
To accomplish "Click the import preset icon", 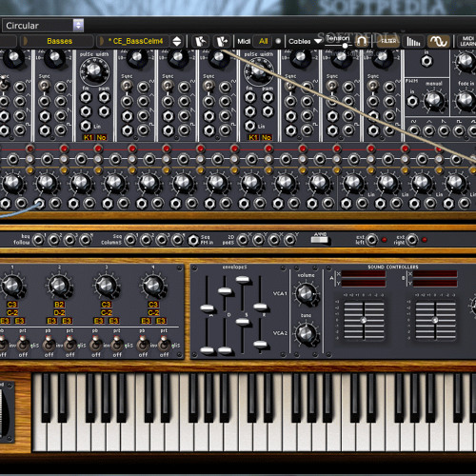I will point(200,41).
